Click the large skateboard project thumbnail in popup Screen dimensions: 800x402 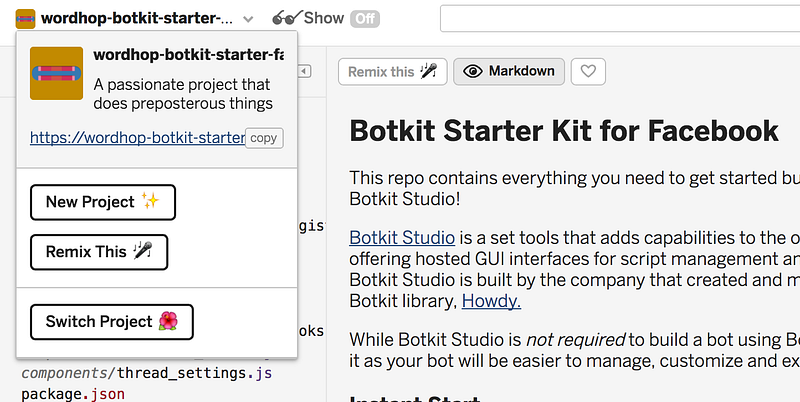pos(57,73)
